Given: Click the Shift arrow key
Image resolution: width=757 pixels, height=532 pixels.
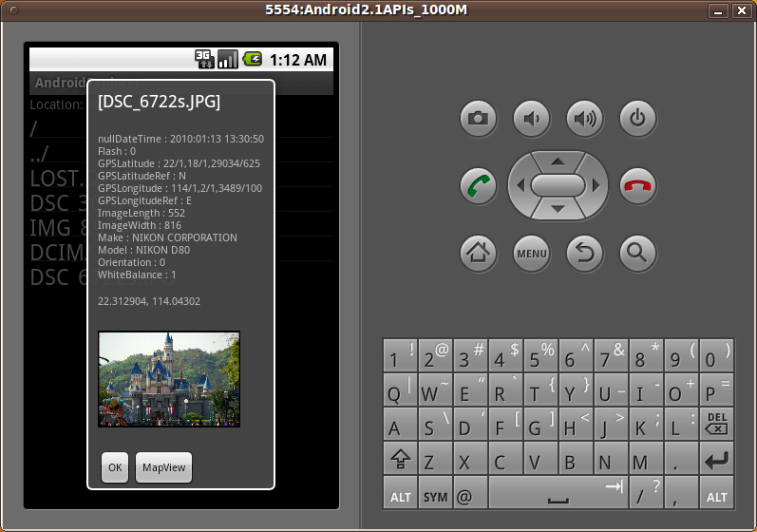Looking at the screenshot, I should (x=400, y=459).
